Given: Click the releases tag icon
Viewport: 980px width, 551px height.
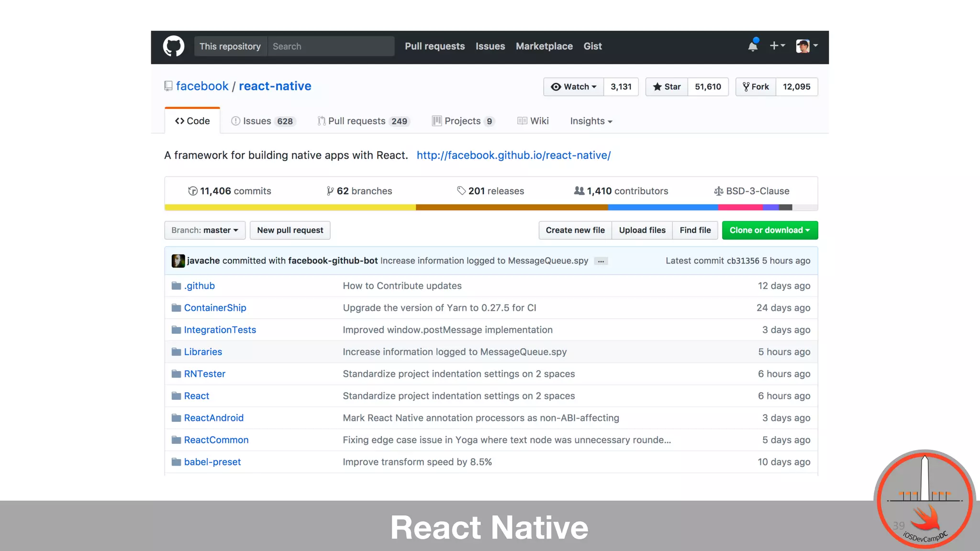Looking at the screenshot, I should [461, 191].
